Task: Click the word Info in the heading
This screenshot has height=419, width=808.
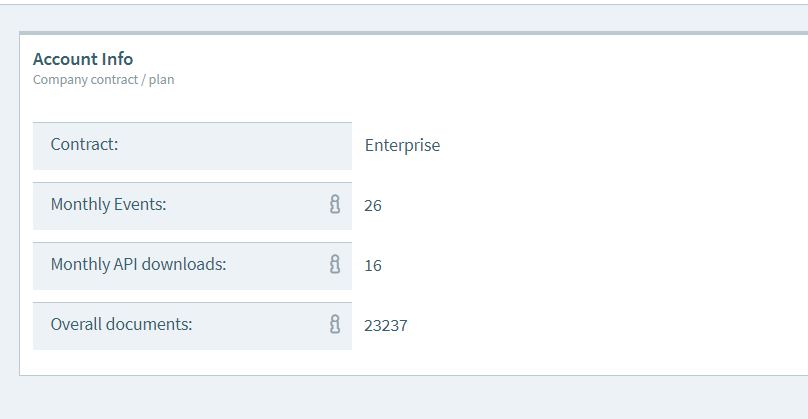Action: coord(117,59)
